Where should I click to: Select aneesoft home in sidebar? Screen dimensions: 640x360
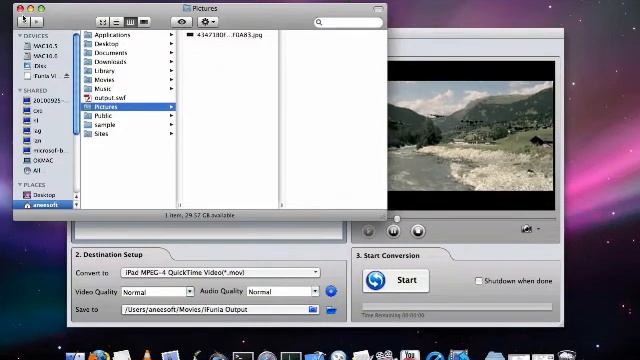[x=42, y=205]
